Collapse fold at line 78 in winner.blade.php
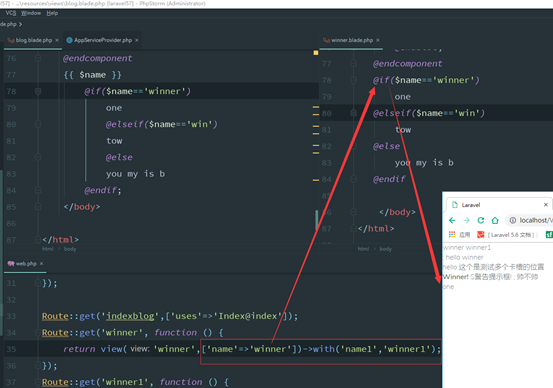The image size is (553, 388). pos(353,80)
